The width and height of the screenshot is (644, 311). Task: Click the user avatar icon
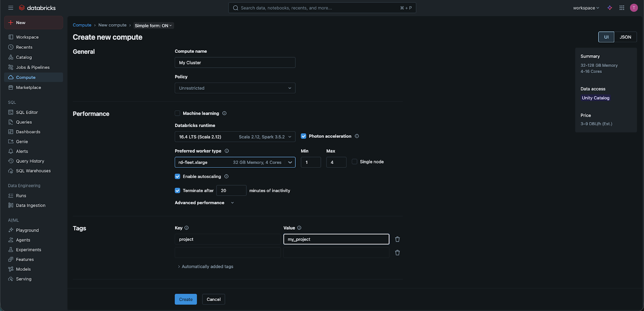click(x=634, y=8)
